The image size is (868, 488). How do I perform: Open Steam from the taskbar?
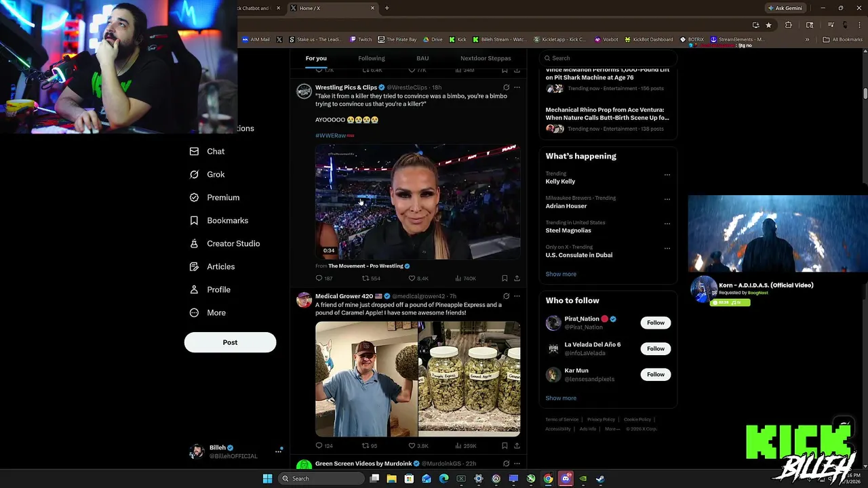600,479
